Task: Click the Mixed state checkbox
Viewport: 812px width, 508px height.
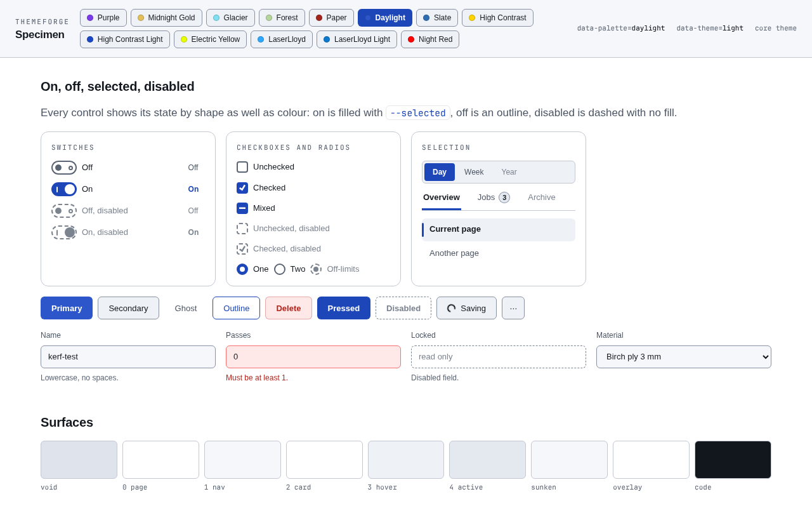Action: [x=242, y=208]
